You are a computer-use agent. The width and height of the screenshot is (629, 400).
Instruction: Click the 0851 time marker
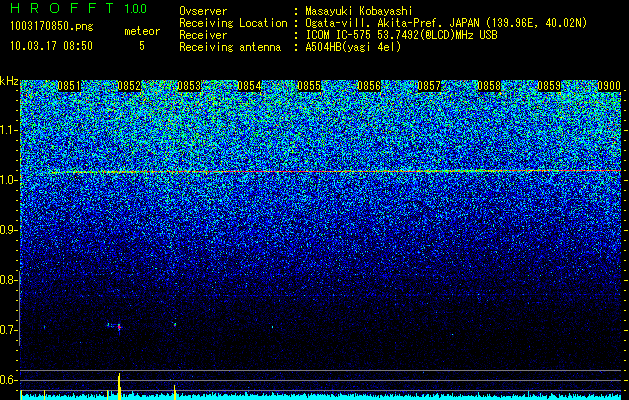click(x=69, y=86)
